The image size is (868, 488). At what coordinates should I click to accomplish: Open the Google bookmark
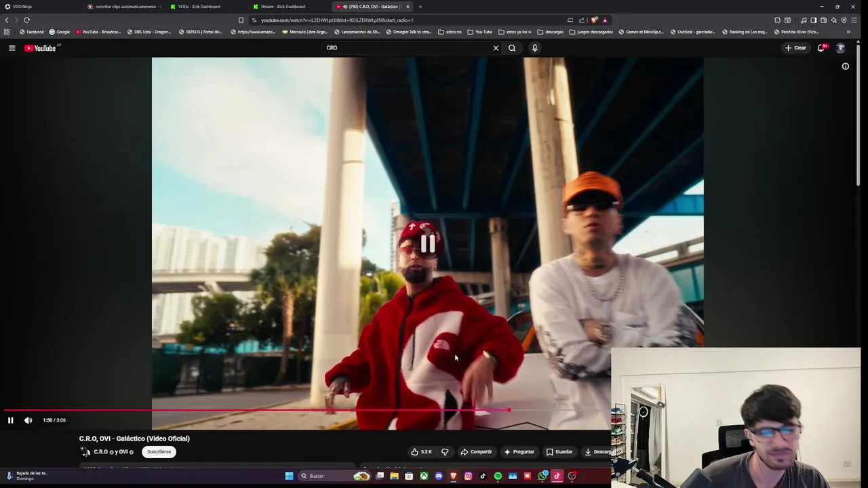(x=60, y=32)
